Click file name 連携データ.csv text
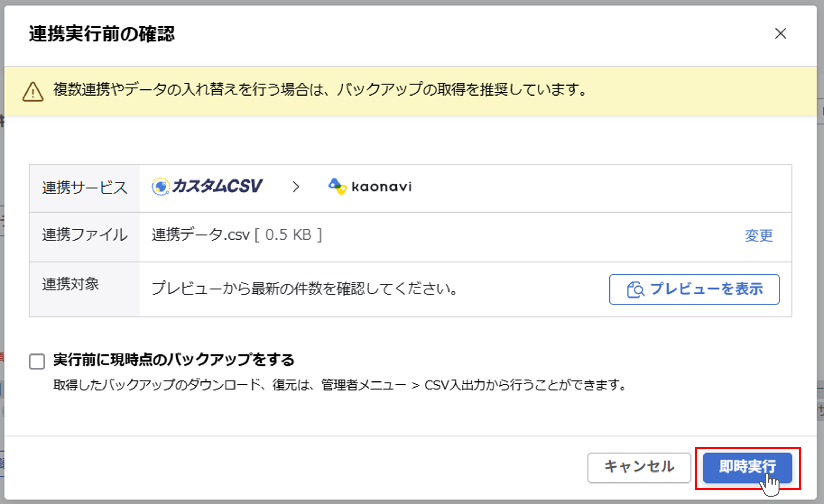Viewport: 824px width, 504px height. (x=201, y=235)
